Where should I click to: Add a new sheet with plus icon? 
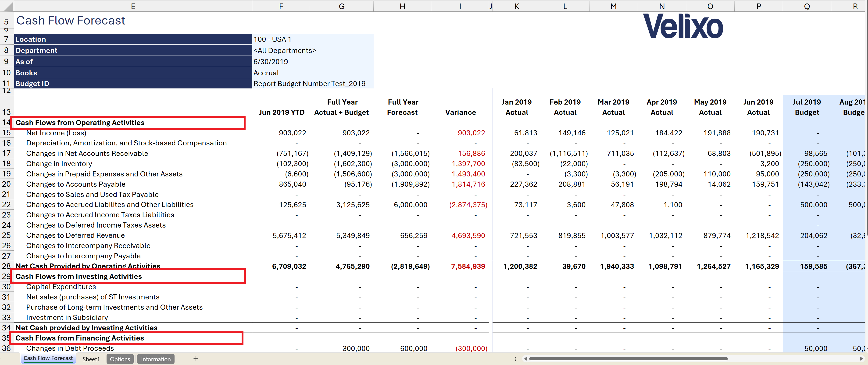[x=196, y=359]
